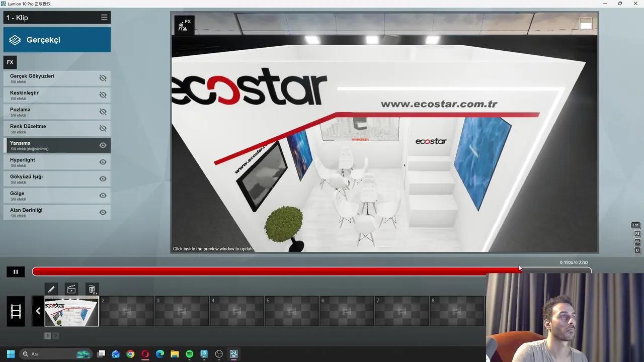
Task: Click the delete clip trash icon
Action: (92, 289)
